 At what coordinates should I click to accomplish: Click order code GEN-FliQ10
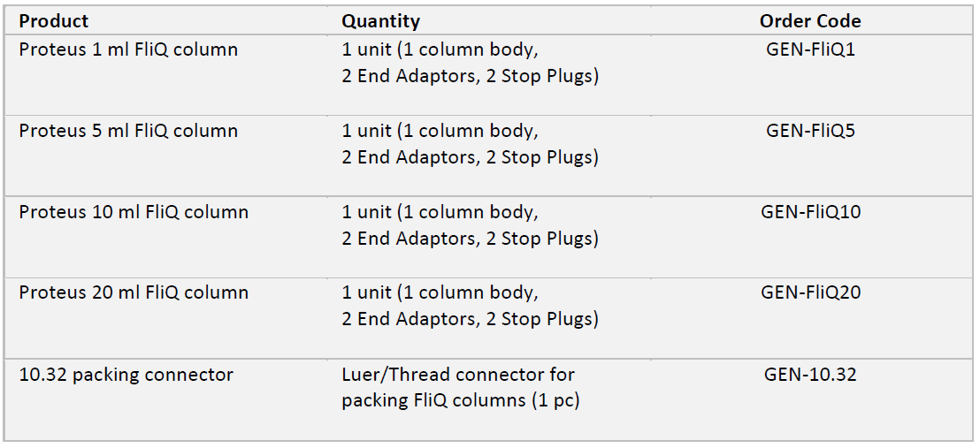click(810, 212)
